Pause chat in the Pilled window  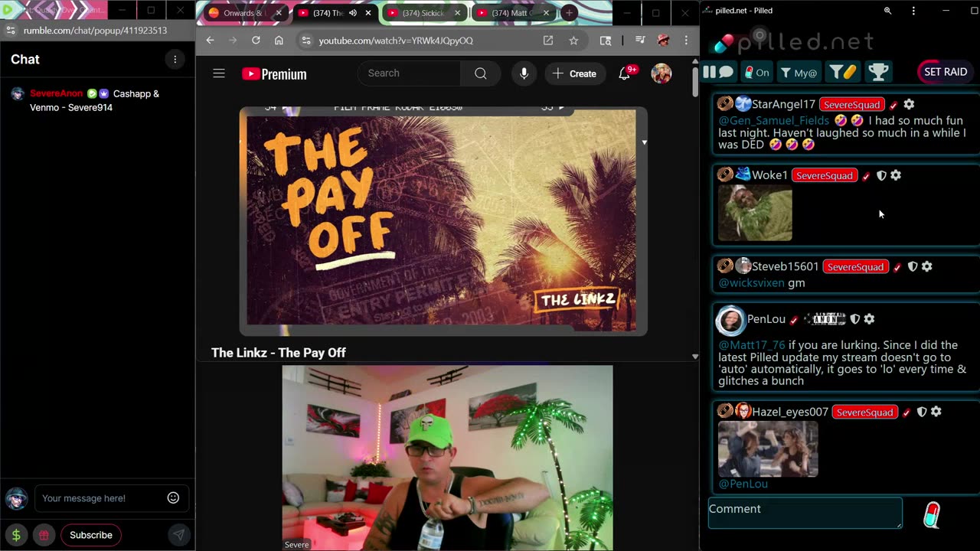[718, 72]
